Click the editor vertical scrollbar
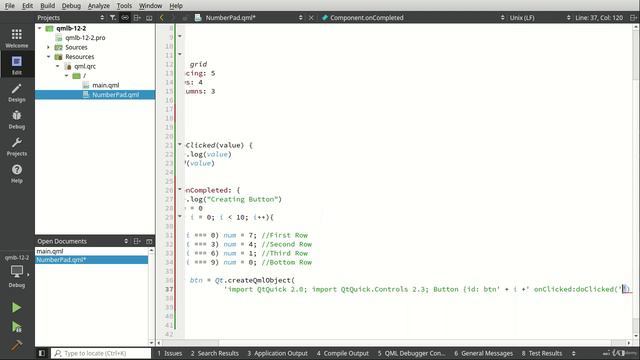Image resolution: width=640 pixels, height=360 pixels. pos(636,182)
